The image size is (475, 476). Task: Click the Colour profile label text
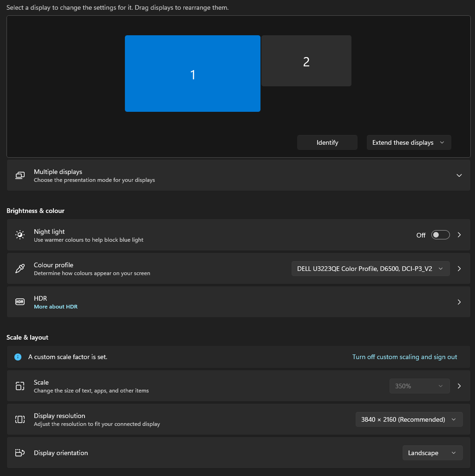53,265
